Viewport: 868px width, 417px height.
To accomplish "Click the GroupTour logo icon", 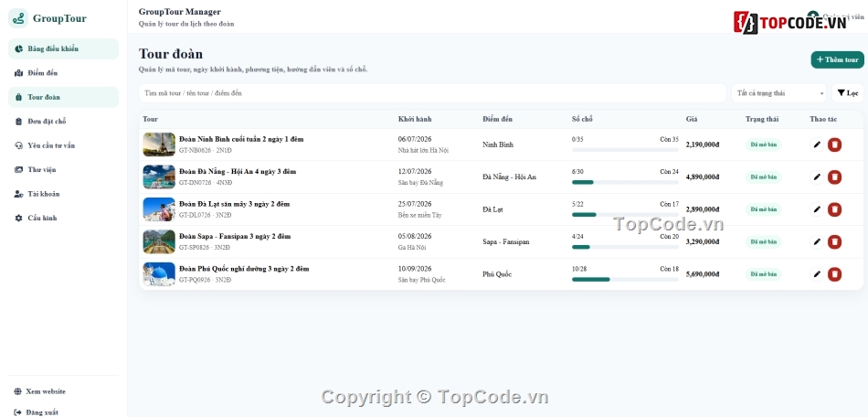I will tap(18, 18).
